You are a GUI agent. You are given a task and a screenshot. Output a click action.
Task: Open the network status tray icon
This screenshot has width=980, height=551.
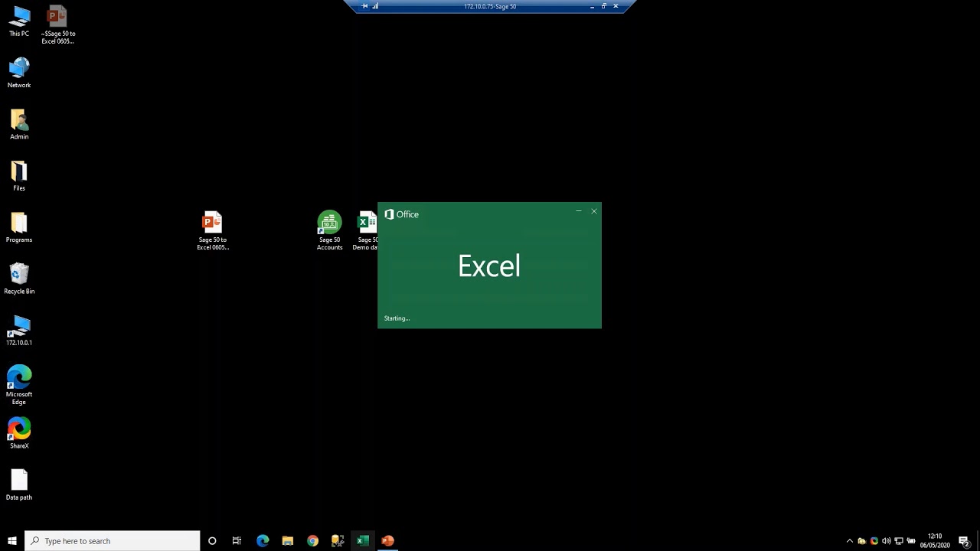(x=899, y=541)
